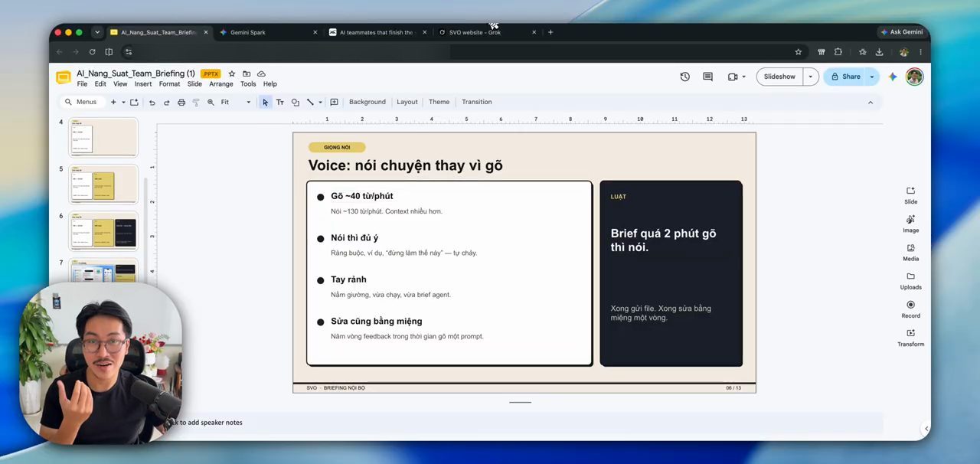
Task: Bookmark page with address bar star
Action: pyautogui.click(x=799, y=52)
